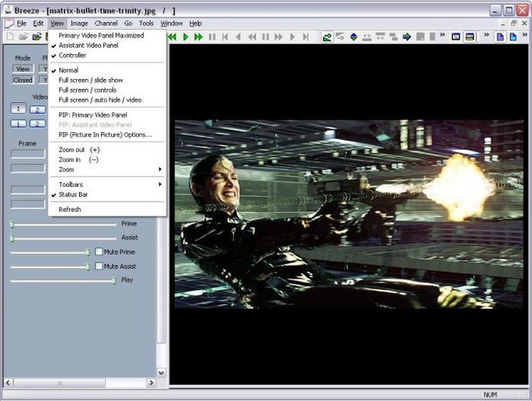Click the dark window-layout toolbar icon
This screenshot has height=401, width=532.
(x=455, y=37)
